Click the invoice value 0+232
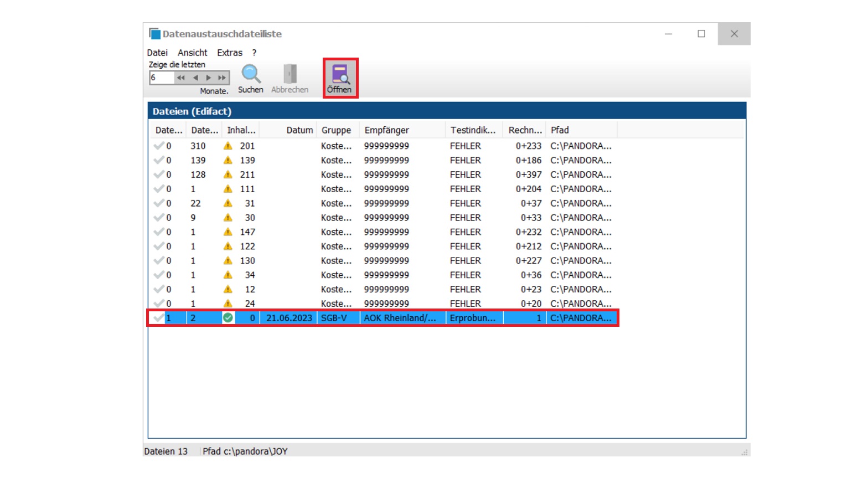Viewport: 868px width, 483px height. click(x=529, y=232)
